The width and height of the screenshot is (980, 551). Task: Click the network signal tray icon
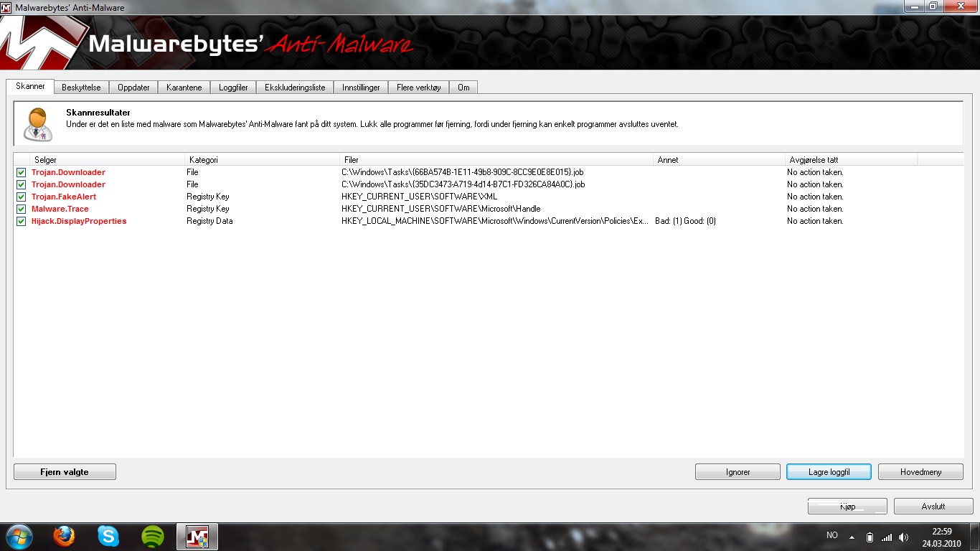[x=887, y=537]
